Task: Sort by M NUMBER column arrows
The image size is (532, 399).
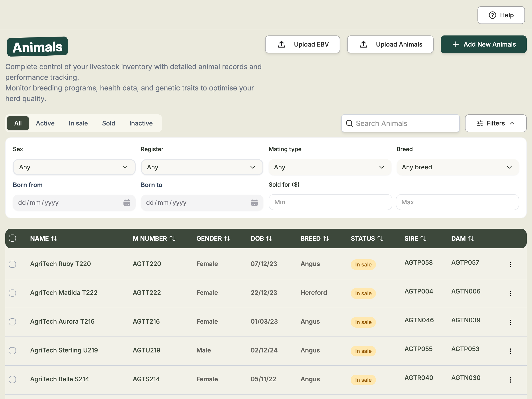Action: 172,239
